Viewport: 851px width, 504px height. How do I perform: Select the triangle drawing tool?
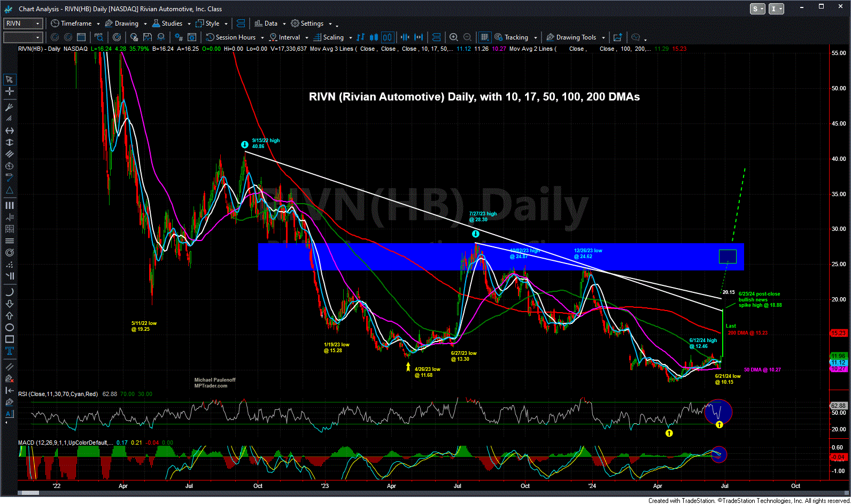pos(9,191)
